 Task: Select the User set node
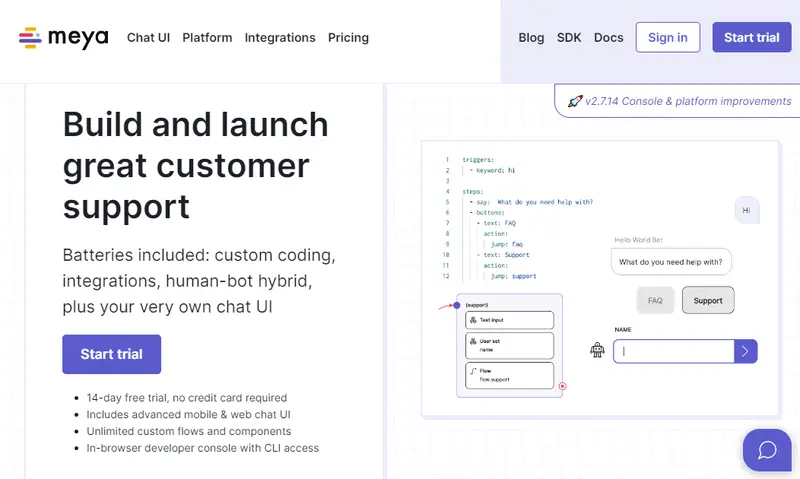[x=509, y=345]
